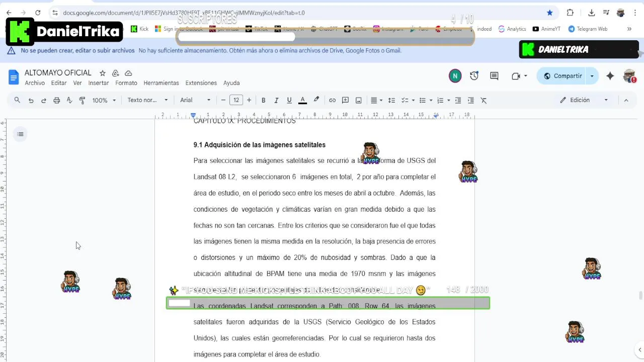
Task: Decrease the font size
Action: tap(223, 100)
